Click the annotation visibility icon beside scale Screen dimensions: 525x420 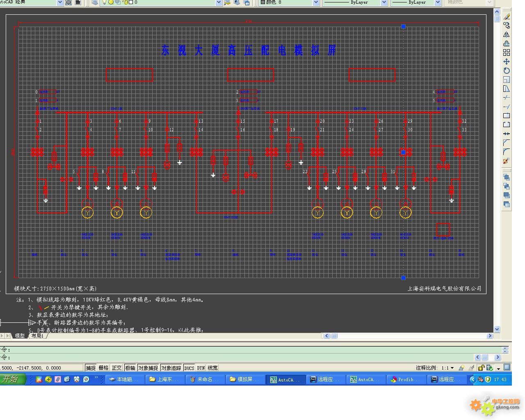(462, 368)
